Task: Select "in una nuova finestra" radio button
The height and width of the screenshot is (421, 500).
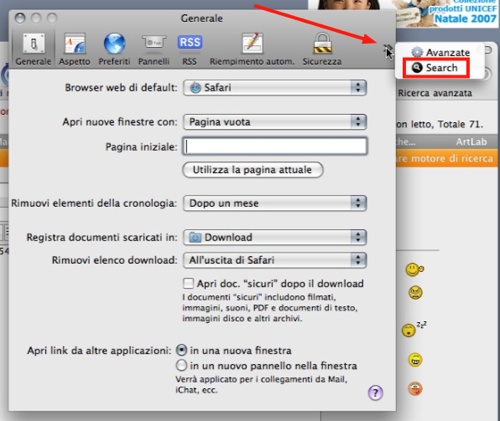Action: [181, 350]
